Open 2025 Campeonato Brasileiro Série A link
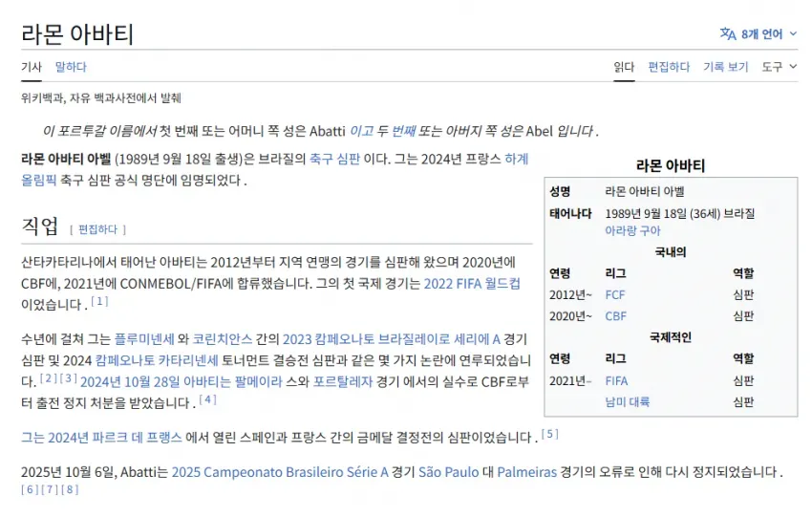 coord(280,472)
